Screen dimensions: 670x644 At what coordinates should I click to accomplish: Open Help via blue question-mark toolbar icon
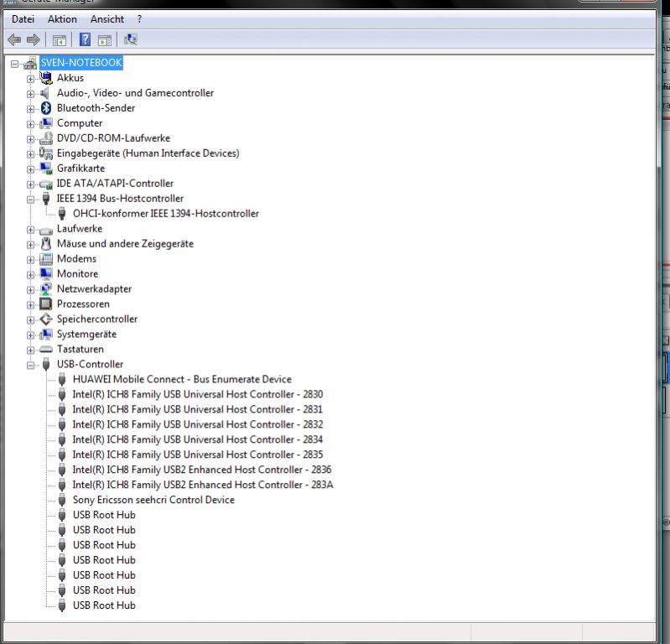(x=85, y=39)
